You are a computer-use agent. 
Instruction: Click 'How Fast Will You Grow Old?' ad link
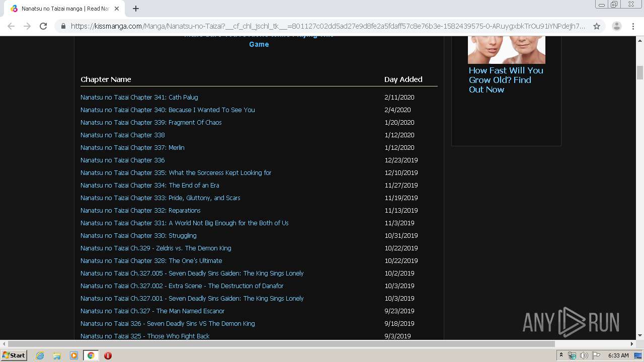(506, 80)
